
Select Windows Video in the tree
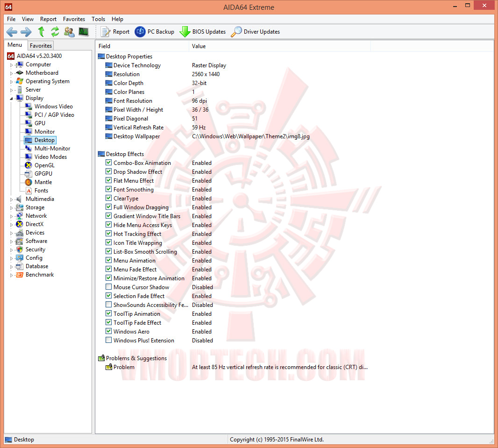(53, 107)
